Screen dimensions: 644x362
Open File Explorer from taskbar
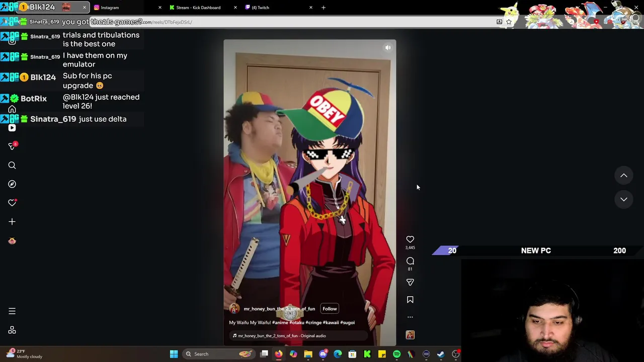coord(308,354)
